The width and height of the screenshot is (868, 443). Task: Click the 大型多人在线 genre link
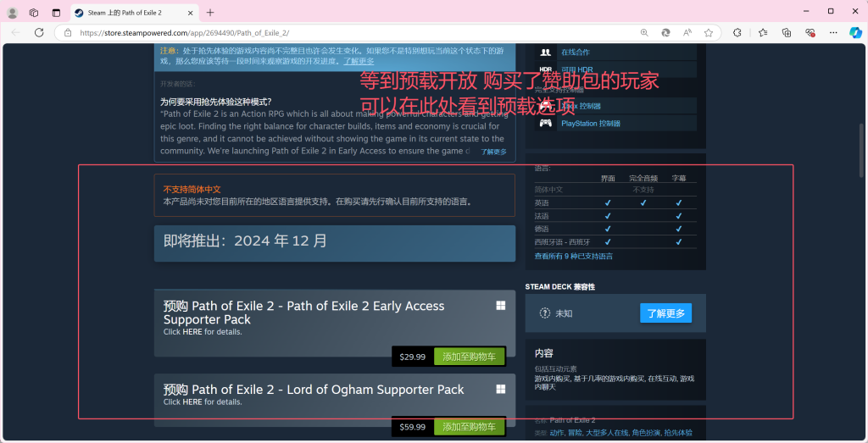click(607, 433)
